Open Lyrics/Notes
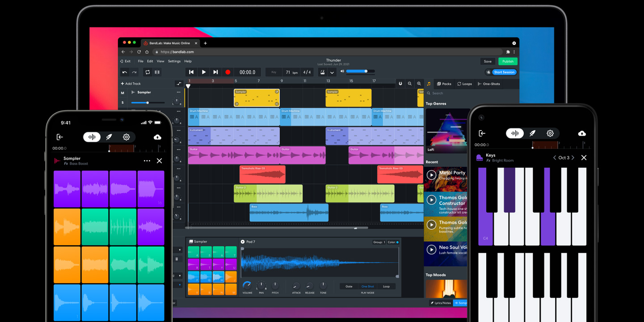 440,303
